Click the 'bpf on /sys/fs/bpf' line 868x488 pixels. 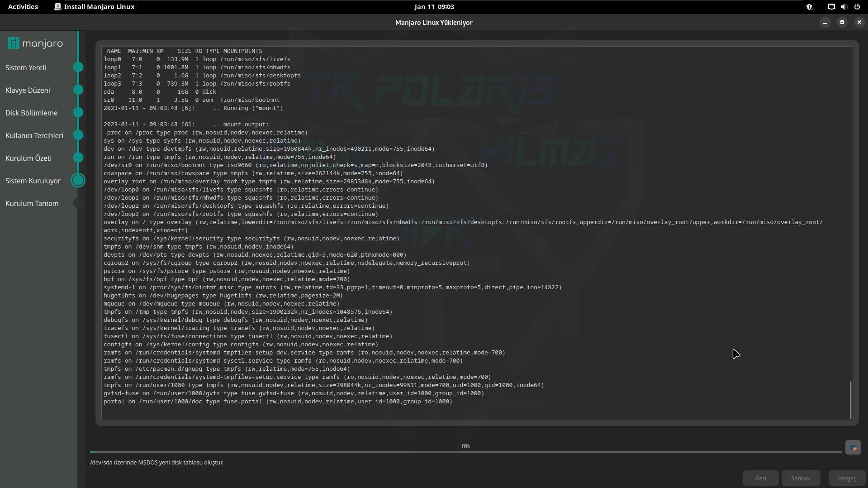tap(227, 279)
